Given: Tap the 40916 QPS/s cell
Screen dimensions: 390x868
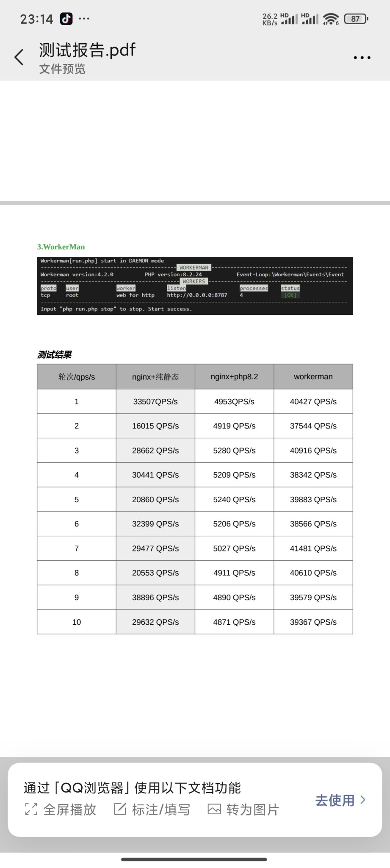Looking at the screenshot, I should [x=313, y=451].
